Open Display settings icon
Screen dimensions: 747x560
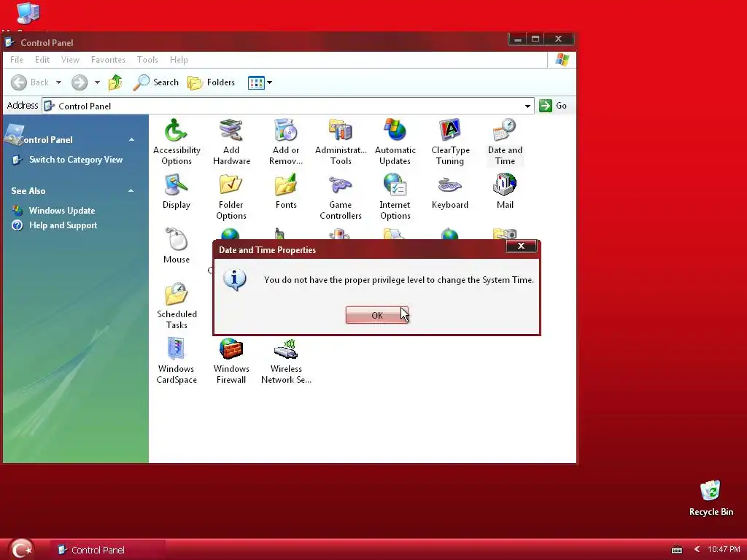pyautogui.click(x=177, y=192)
